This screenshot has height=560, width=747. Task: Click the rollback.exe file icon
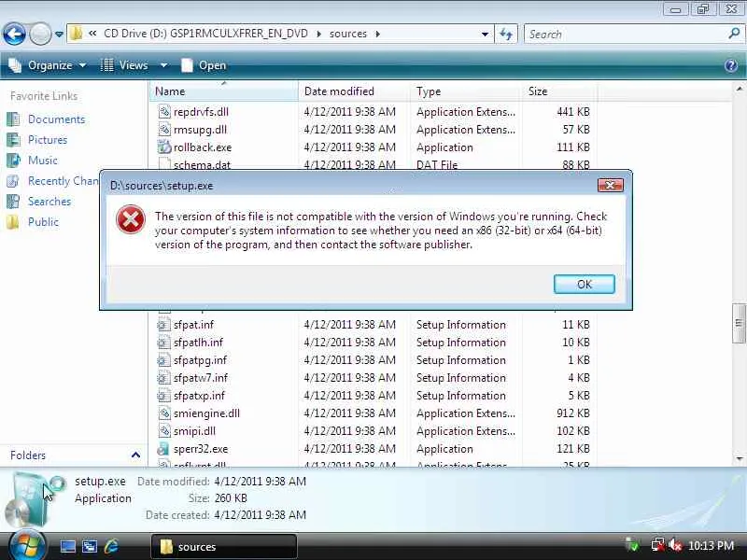[x=164, y=147]
